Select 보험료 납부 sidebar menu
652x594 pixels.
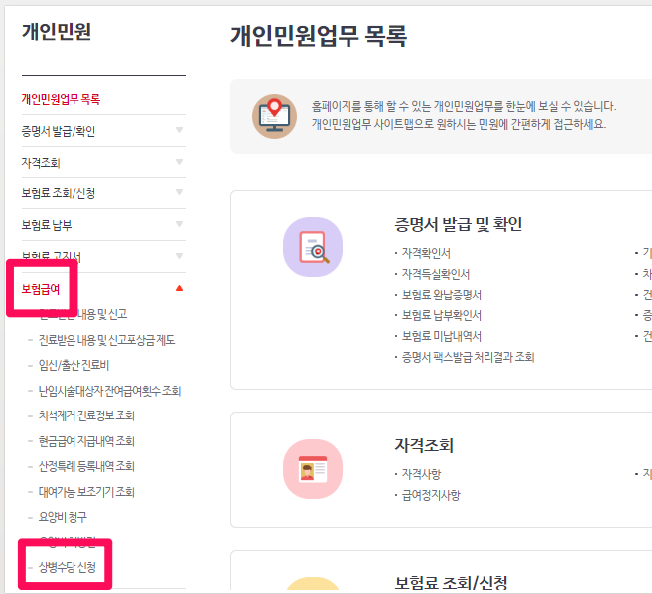click(47, 225)
